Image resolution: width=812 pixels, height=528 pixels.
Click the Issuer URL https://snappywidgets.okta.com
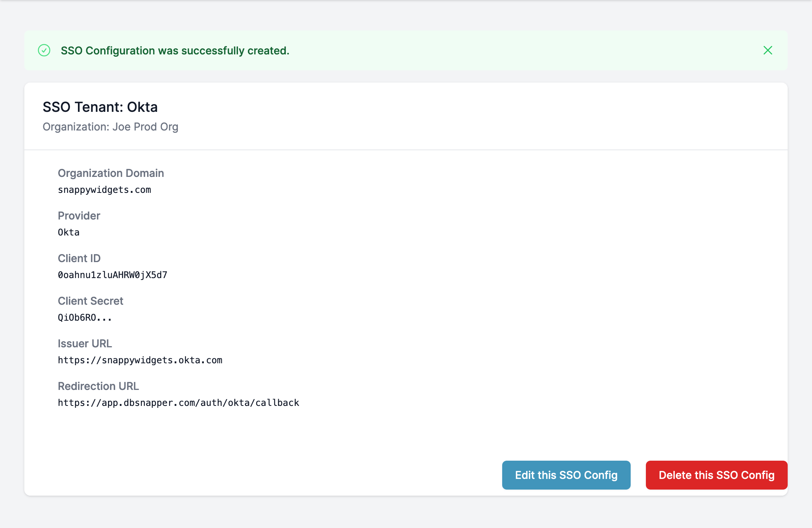140,360
